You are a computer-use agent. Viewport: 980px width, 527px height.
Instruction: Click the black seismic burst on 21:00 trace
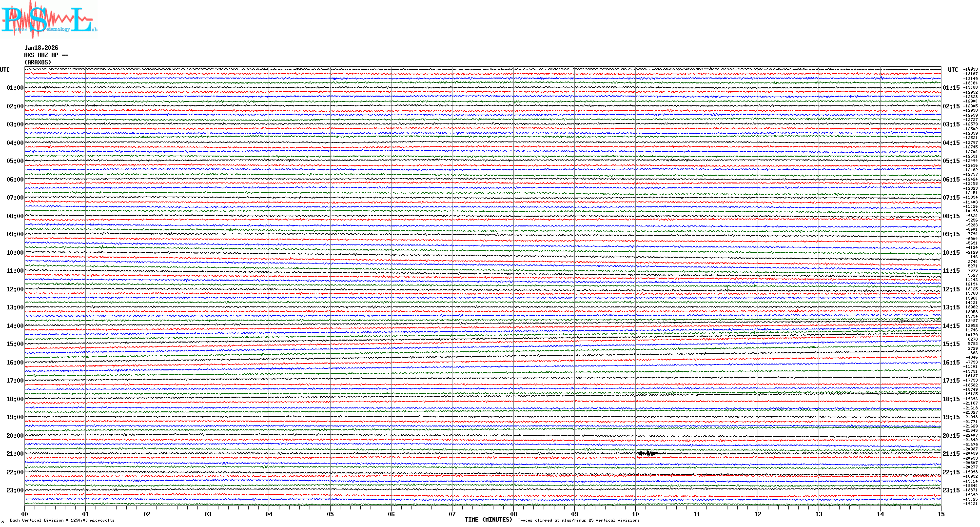[x=647, y=453]
